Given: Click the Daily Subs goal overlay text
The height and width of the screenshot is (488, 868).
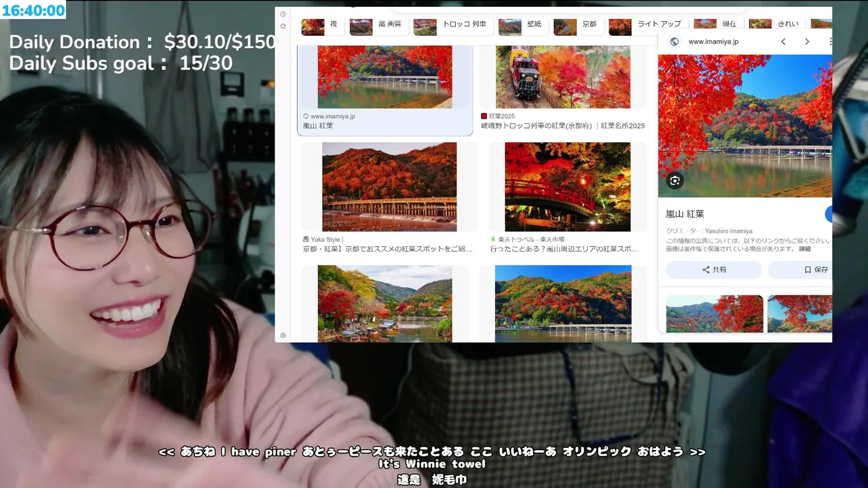Looking at the screenshot, I should pyautogui.click(x=121, y=64).
